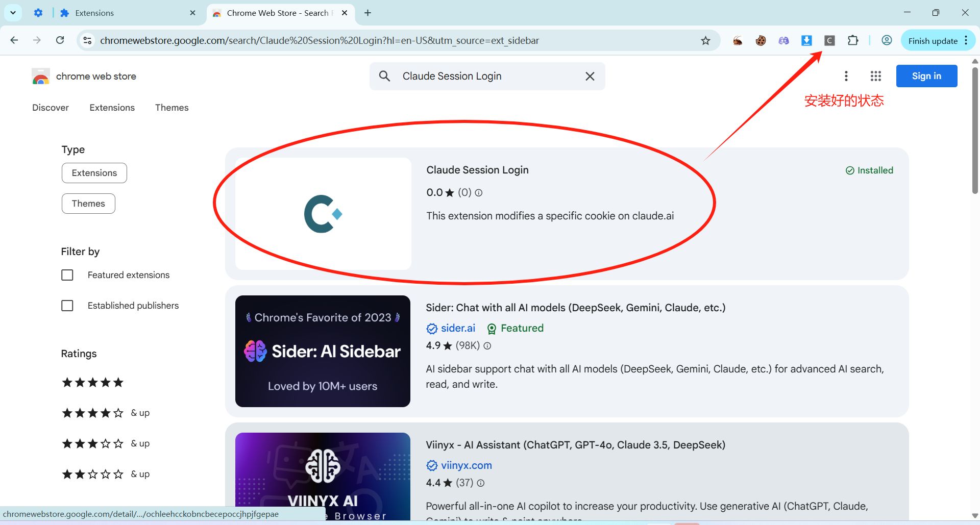This screenshot has height=525, width=980.
Task: Open the Finish update menu
Action: tap(938, 41)
